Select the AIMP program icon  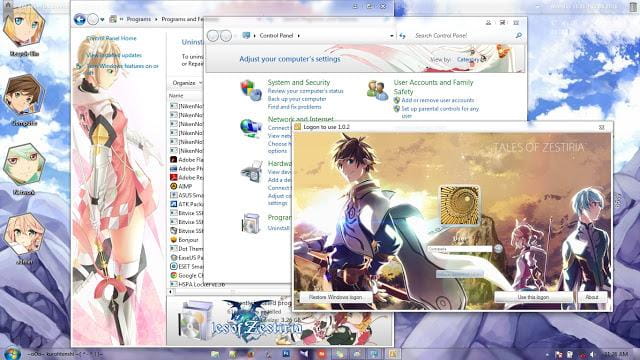[x=173, y=186]
